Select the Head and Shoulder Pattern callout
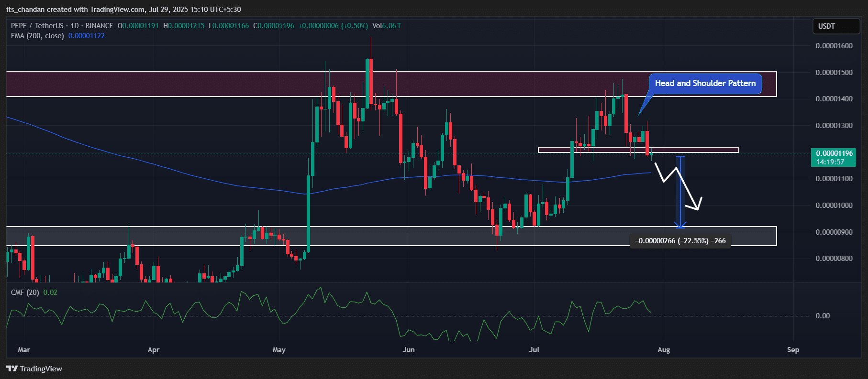Image resolution: width=868 pixels, height=379 pixels. pos(705,84)
